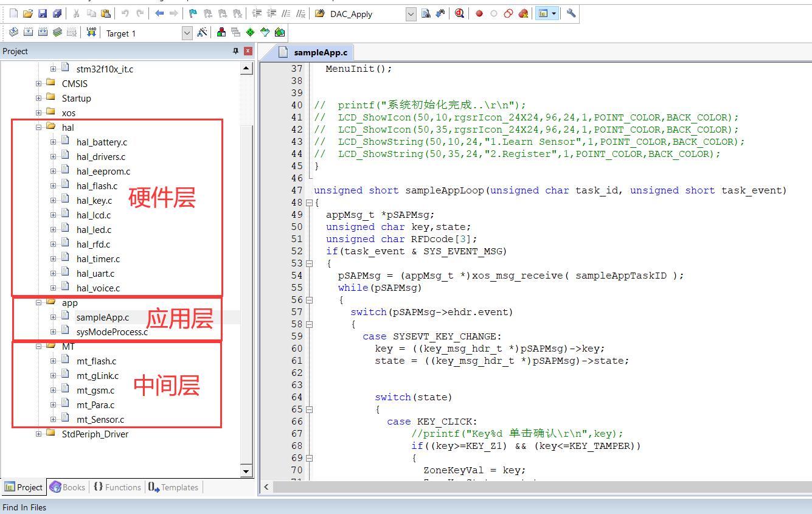Disable all breakpoints with the double-circle icon
Image resolution: width=812 pixels, height=514 pixels.
[x=508, y=13]
